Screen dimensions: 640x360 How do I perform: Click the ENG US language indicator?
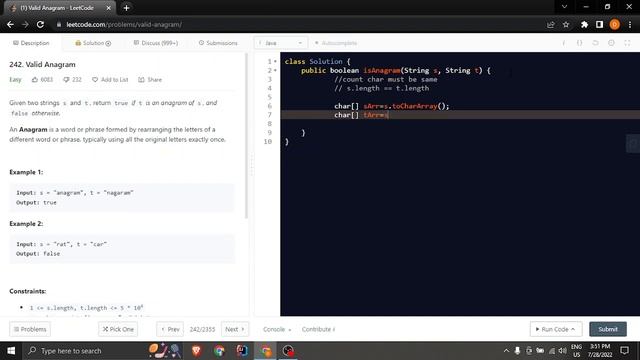click(576, 351)
